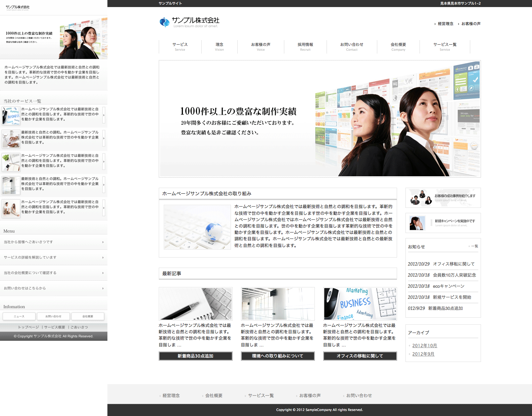Select the お客様の声 Voice nav item

point(260,47)
